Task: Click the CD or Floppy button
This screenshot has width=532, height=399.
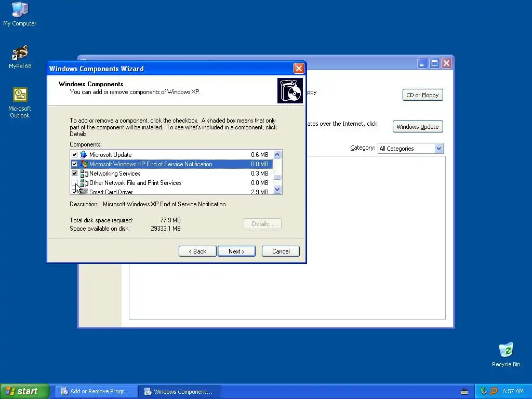Action: pyautogui.click(x=422, y=95)
